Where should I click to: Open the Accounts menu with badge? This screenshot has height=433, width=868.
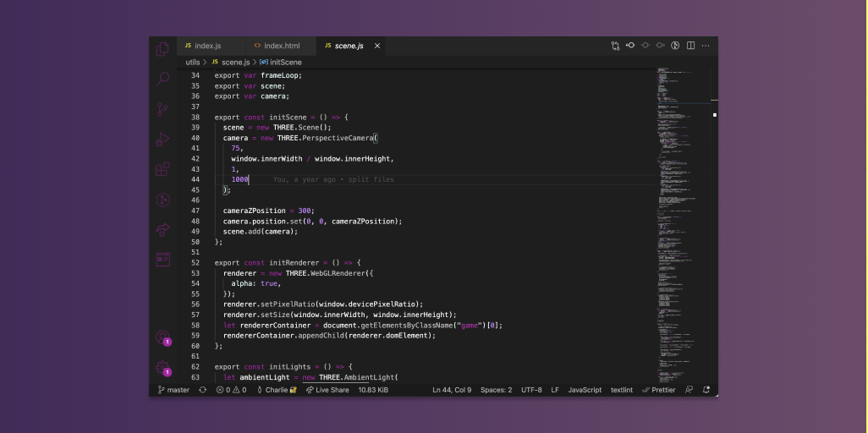(162, 337)
